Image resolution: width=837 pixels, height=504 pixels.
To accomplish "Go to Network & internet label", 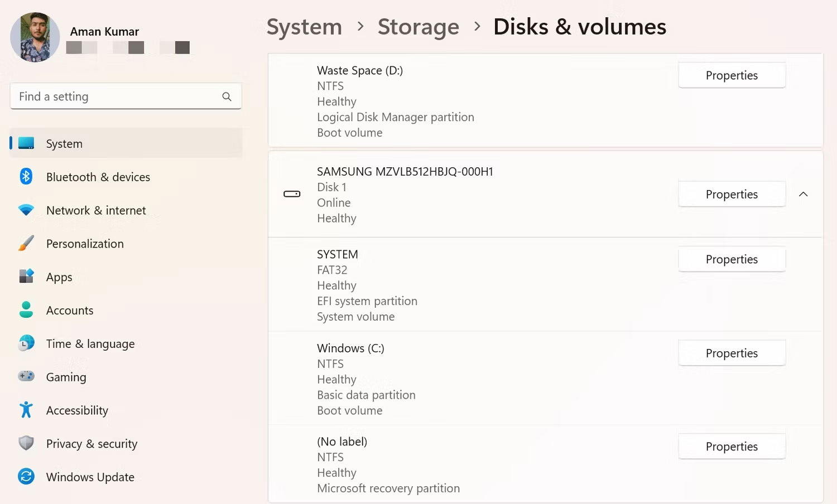I will 96,210.
